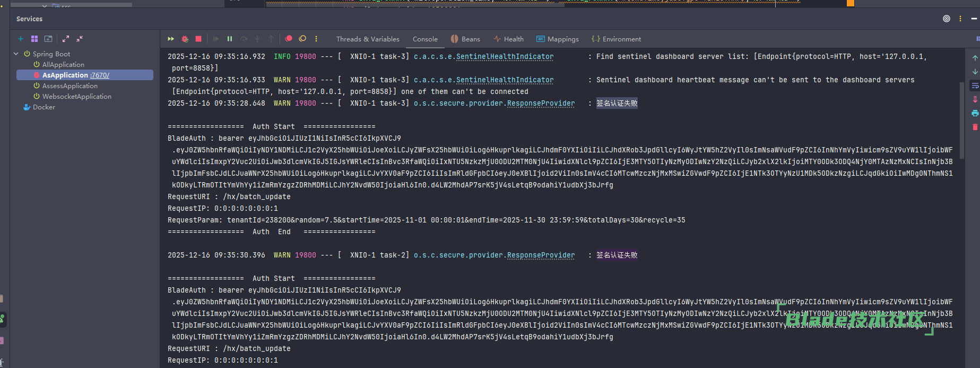Screen dimensions: 980x368
Task: Add a service with the plus icon
Action: click(x=21, y=39)
